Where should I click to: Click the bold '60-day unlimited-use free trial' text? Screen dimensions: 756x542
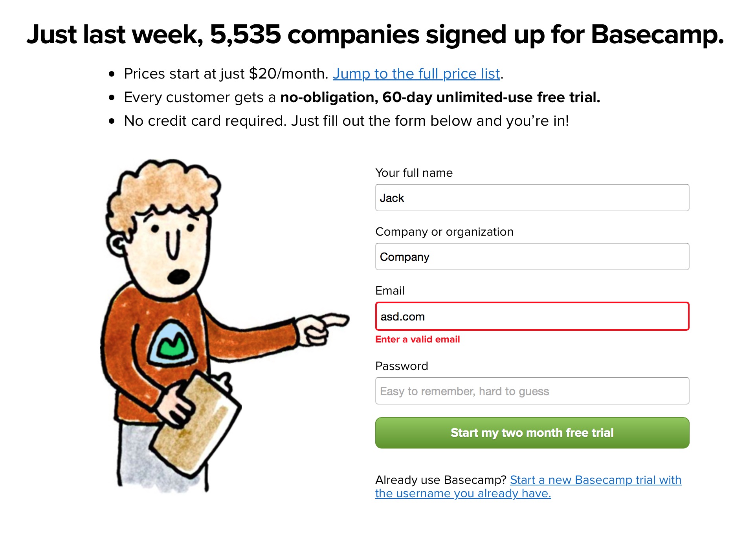pos(440,97)
